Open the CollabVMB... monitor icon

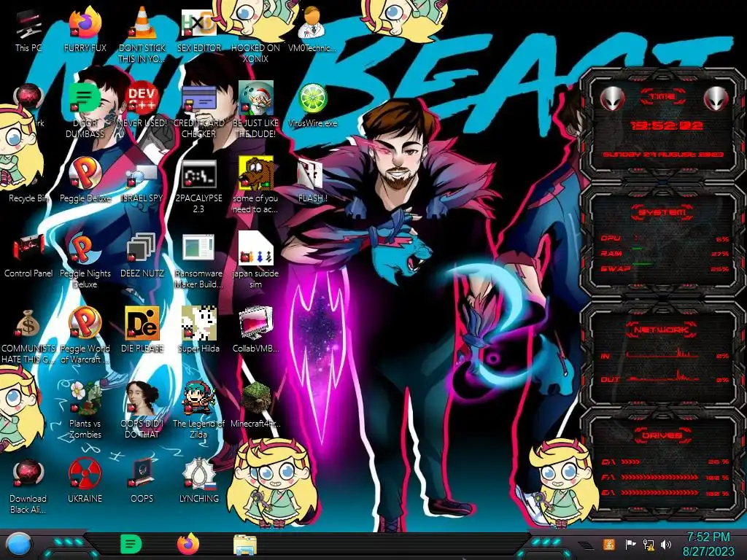click(255, 331)
